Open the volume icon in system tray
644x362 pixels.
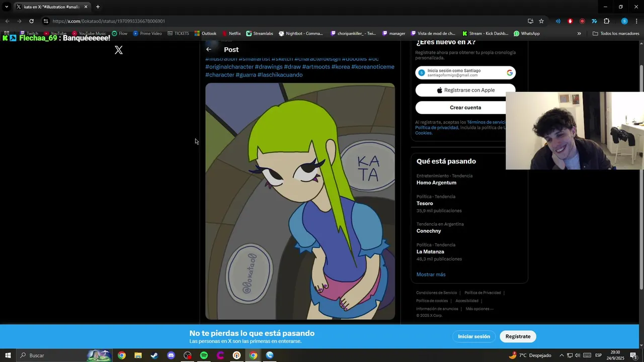[x=578, y=355]
